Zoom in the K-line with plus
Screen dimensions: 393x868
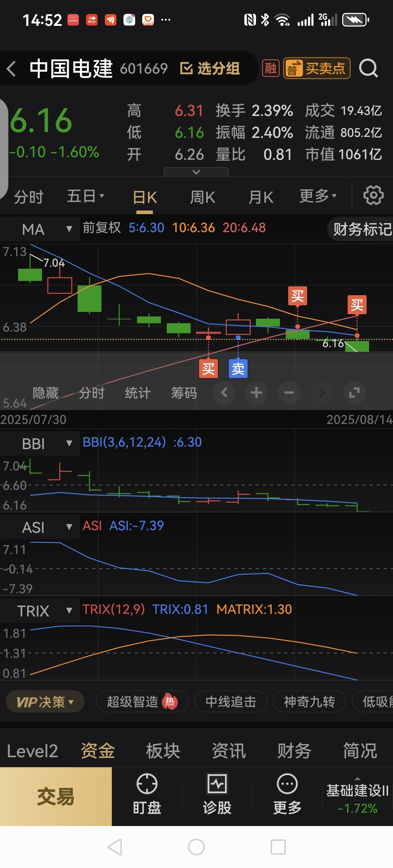[x=256, y=393]
